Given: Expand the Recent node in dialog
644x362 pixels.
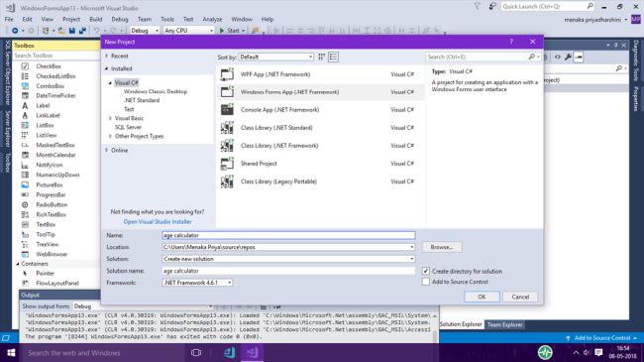Looking at the screenshot, I should tap(106, 56).
